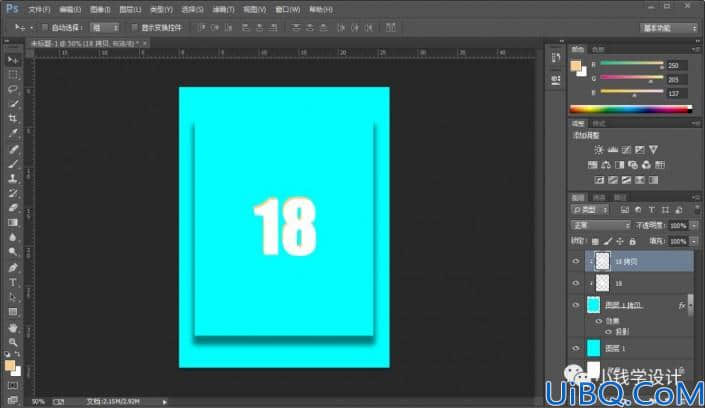
Task: Select the Dodge tool
Action: point(13,252)
